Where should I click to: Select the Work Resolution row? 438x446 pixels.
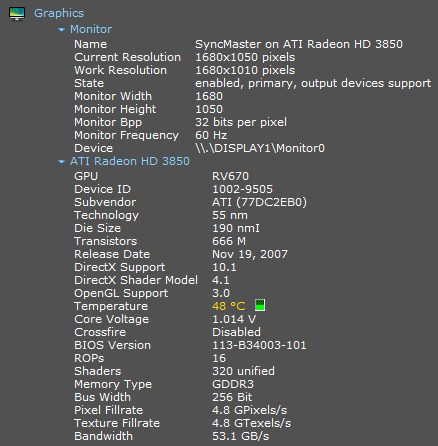click(x=185, y=70)
